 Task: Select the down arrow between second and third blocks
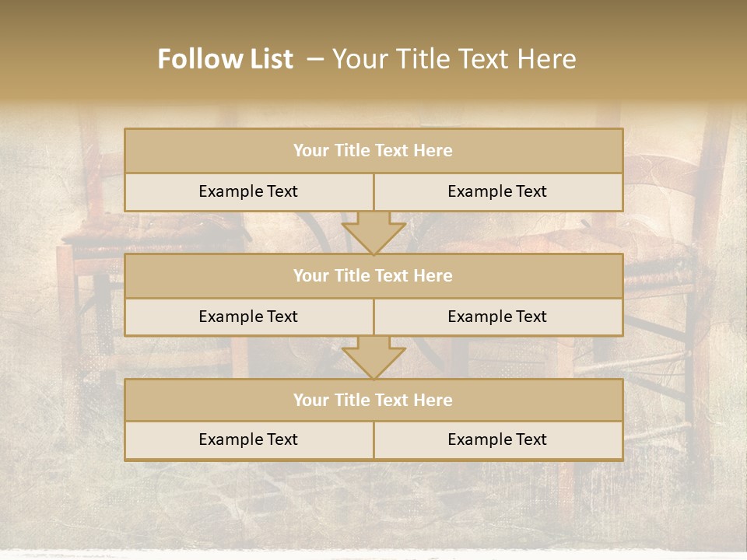click(x=374, y=358)
